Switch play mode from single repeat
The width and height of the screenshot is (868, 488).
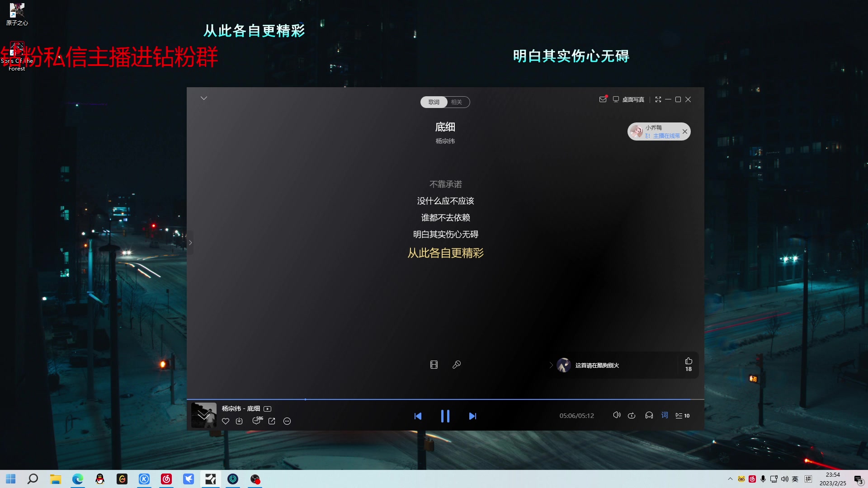632,415
